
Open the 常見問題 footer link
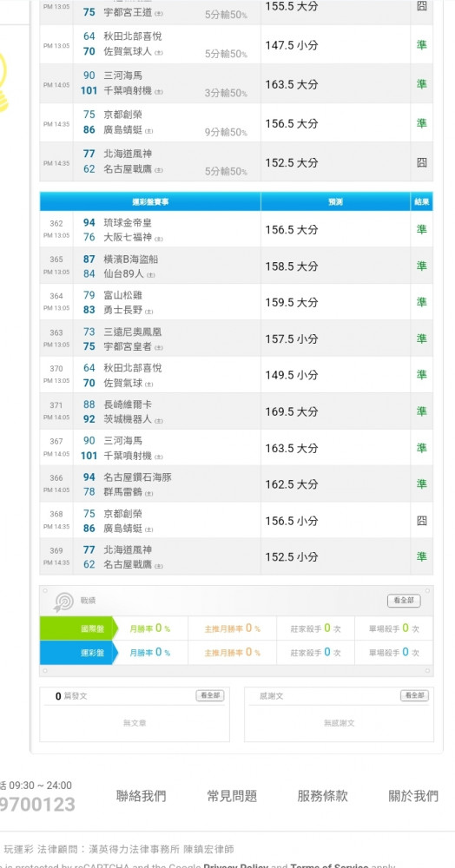[232, 796]
